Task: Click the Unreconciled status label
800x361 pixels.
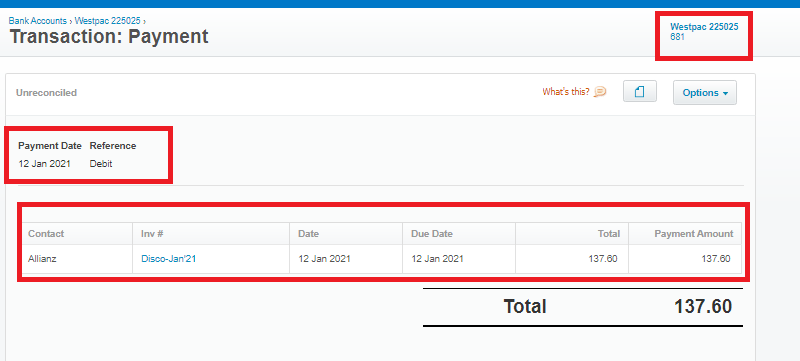Action: point(46,93)
